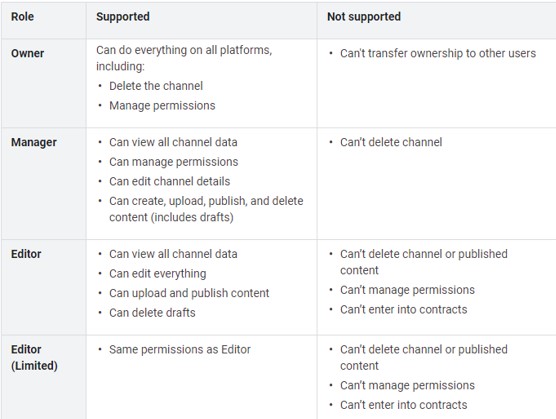Screen dimensions: 556x419
Task: Click 'Can manage permissions' under Manager
Action: pos(174,162)
